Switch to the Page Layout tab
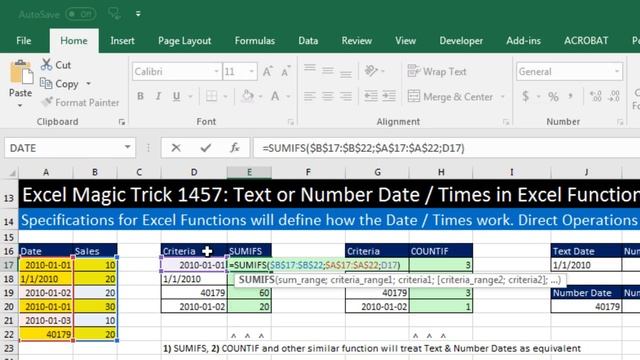Screen dimensions: 640x360 coord(184,41)
